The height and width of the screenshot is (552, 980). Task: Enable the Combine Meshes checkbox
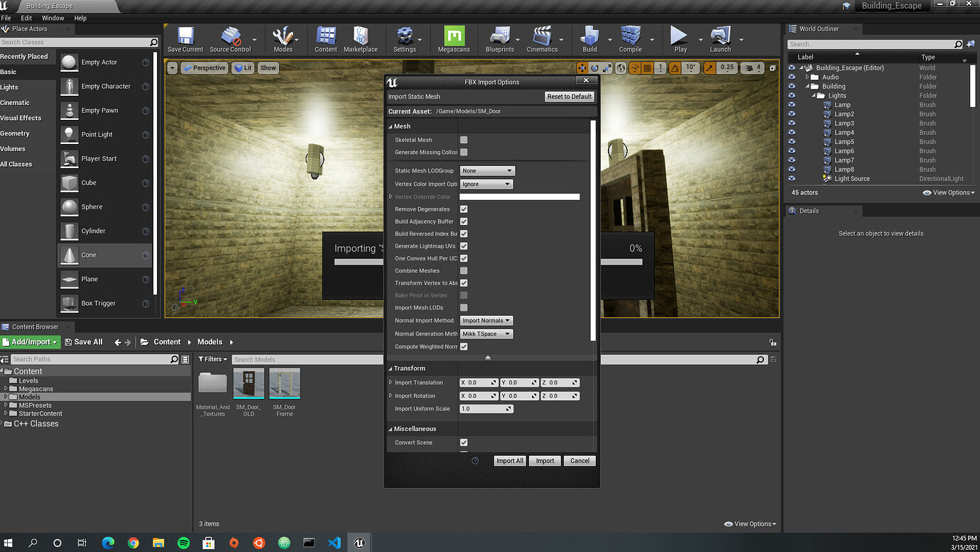tap(464, 270)
